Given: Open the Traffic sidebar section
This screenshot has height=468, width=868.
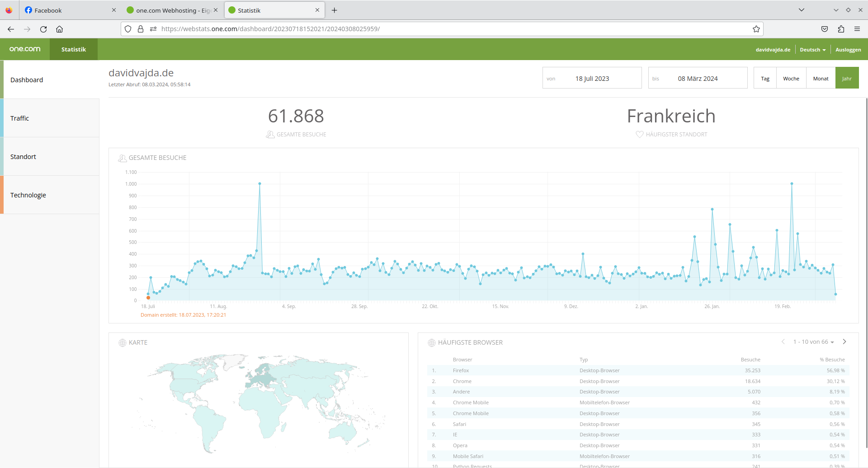Looking at the screenshot, I should (50, 118).
